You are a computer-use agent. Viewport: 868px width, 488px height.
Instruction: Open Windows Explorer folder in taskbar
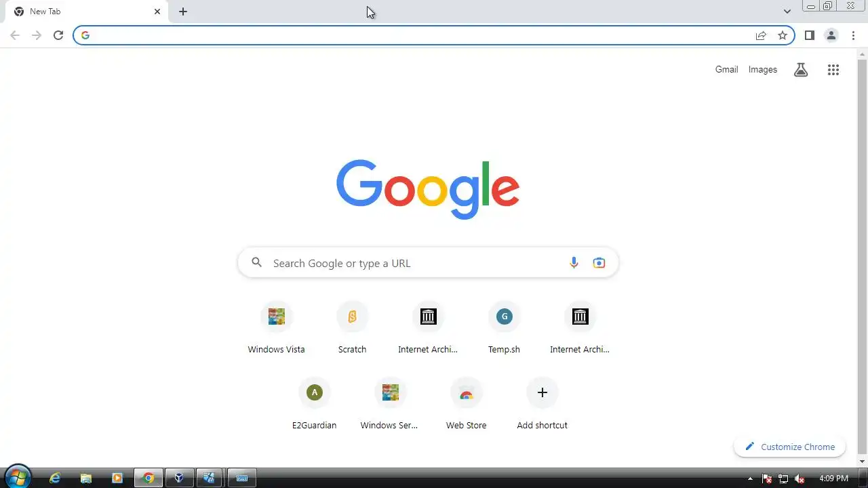[86, 478]
